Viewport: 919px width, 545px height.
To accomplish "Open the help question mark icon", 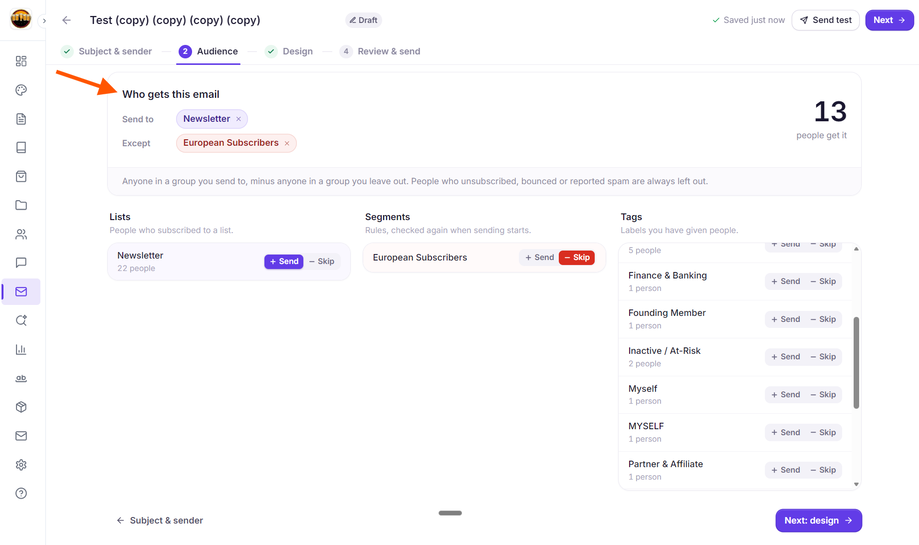I will [21, 493].
